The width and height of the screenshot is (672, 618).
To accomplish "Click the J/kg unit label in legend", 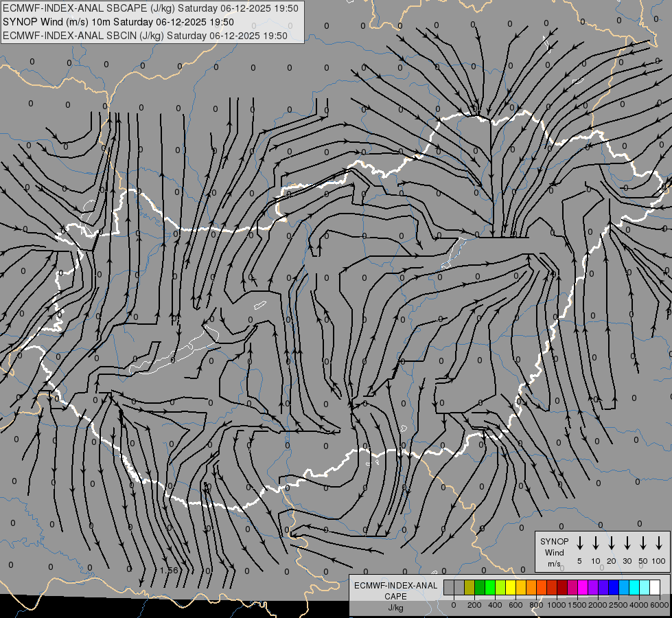I will 395,608.
